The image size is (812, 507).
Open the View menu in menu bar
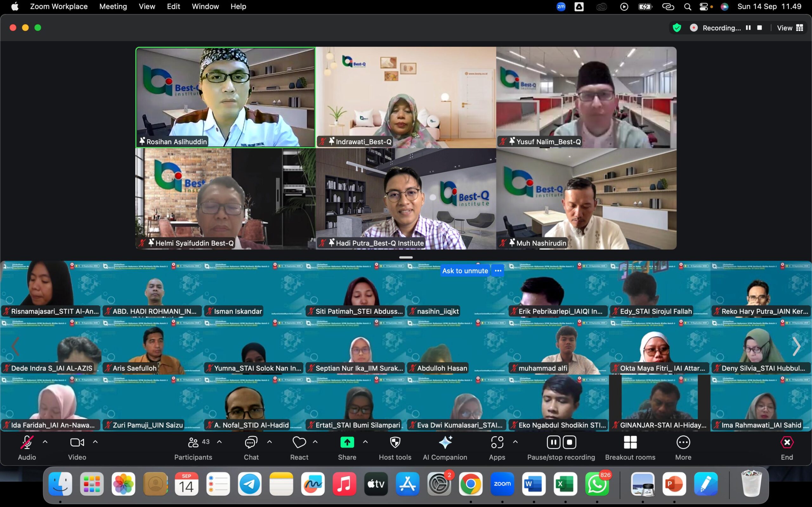pyautogui.click(x=147, y=6)
